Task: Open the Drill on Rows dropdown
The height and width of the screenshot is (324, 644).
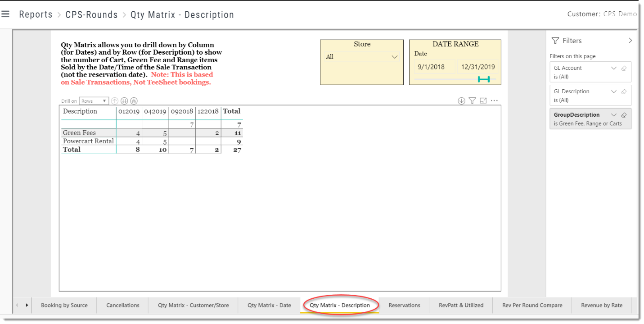Action: [94, 101]
